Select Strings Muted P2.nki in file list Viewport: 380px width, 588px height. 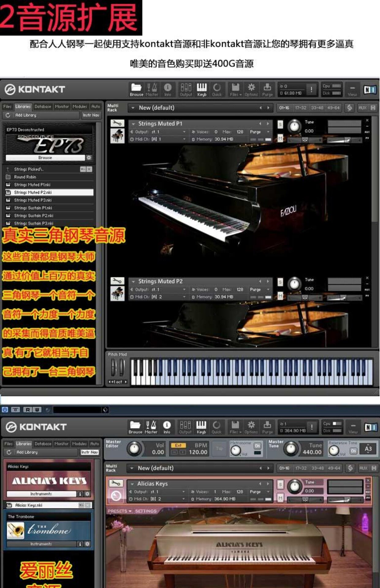click(x=49, y=192)
